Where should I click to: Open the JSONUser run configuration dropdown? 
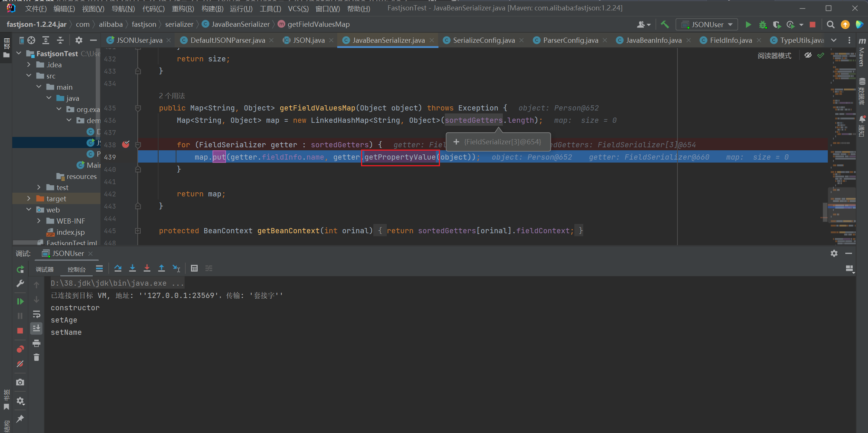(706, 25)
